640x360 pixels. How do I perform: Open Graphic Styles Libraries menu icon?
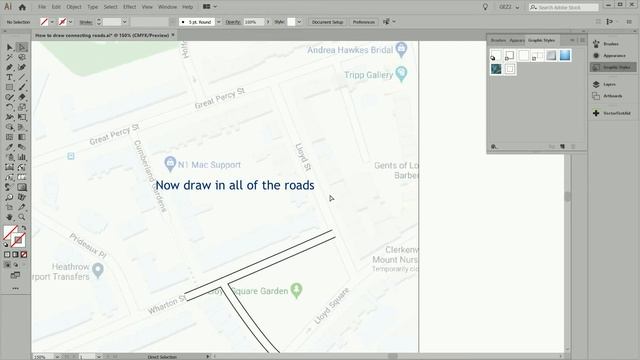[x=493, y=147]
